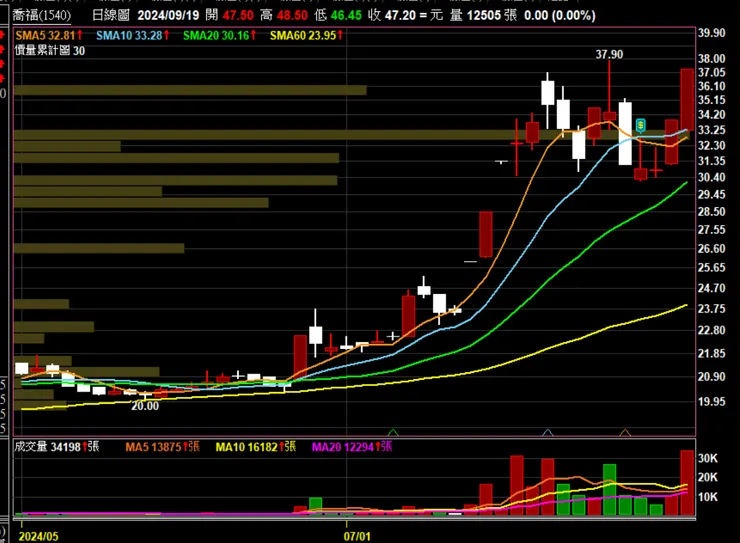This screenshot has height=543, width=740.
Task: Click the 10K volume axis label
Action: tap(707, 497)
